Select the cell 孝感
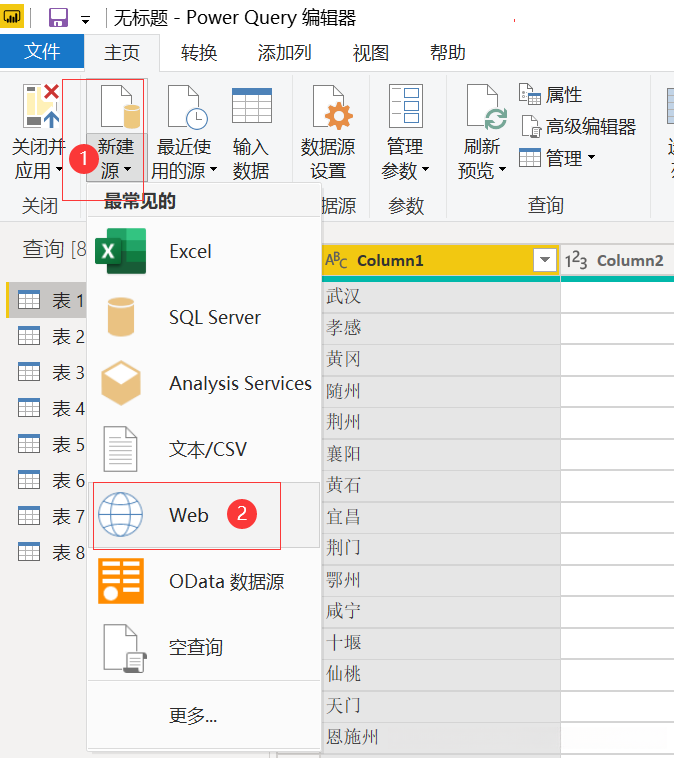The image size is (674, 758). tap(441, 328)
